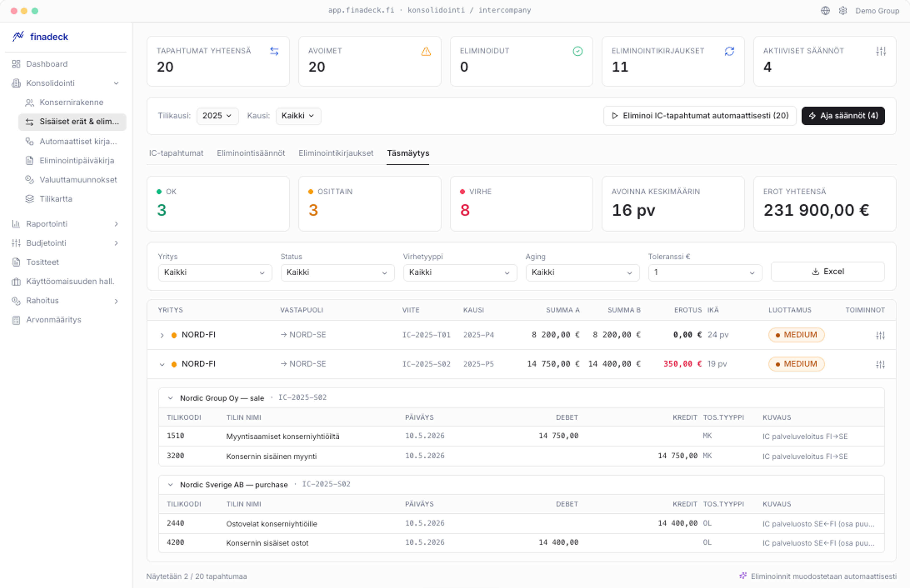
Task: Click the refresh icon in Eliminointikirjaukset card
Action: pyautogui.click(x=729, y=51)
